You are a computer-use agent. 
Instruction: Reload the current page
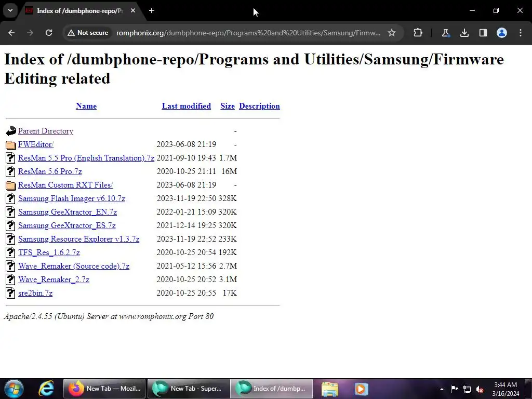49,33
